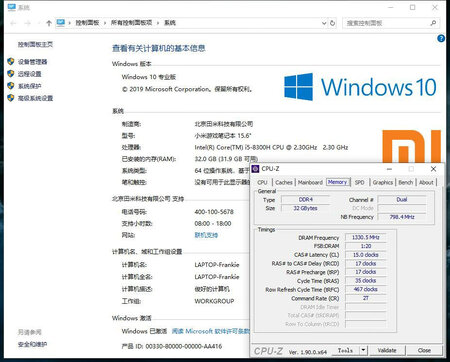Image resolution: width=450 pixels, height=362 pixels.
Task: Expand breadcrumb chevron after 控制面板
Action: [x=105, y=23]
